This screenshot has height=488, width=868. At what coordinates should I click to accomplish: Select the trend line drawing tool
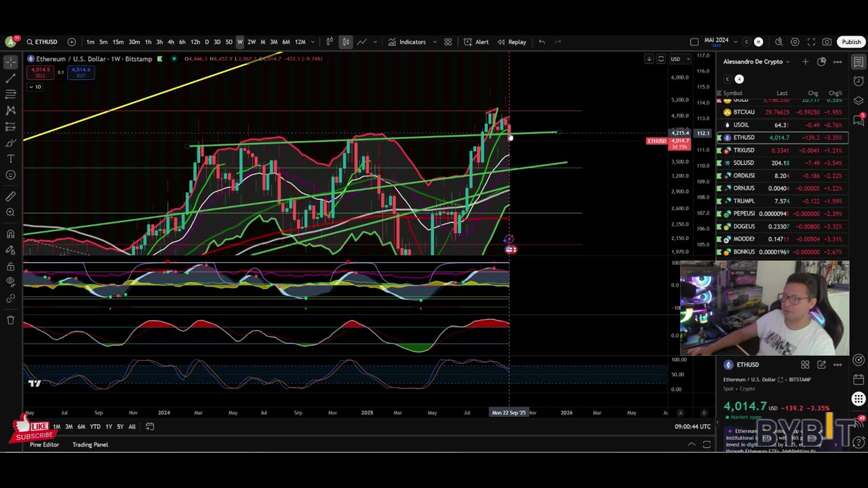click(x=11, y=79)
